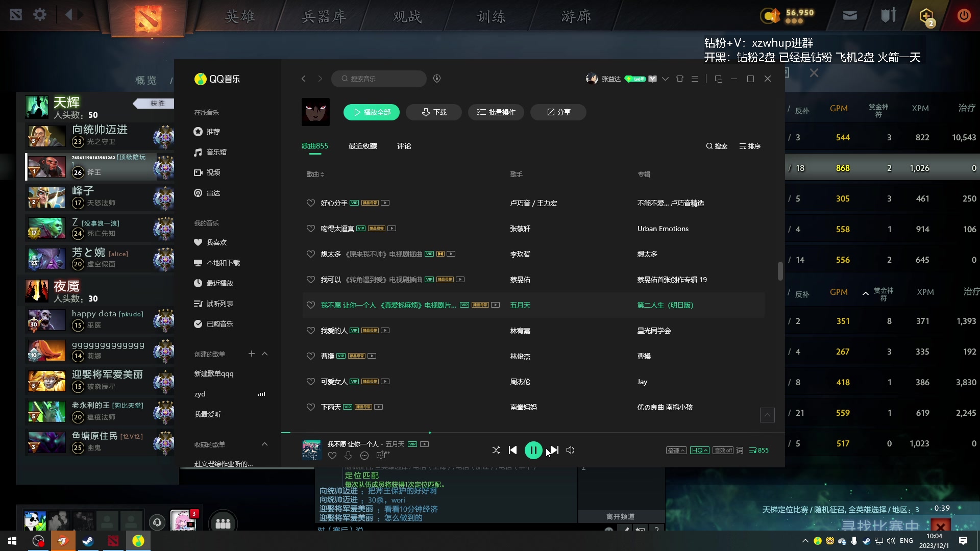Open 本地和下载 in the sidebar
Screen dimensions: 980x551
[x=217, y=263]
